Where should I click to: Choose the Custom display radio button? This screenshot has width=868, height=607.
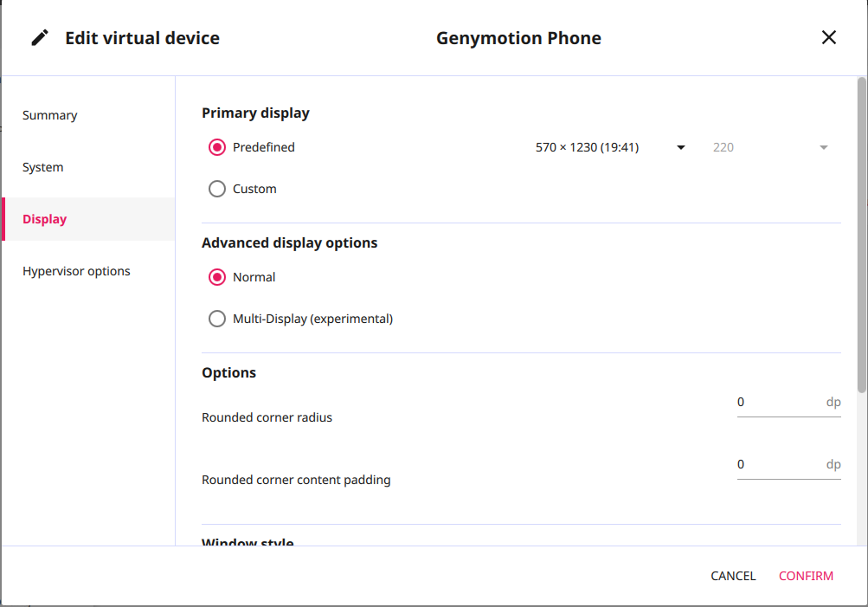[217, 189]
